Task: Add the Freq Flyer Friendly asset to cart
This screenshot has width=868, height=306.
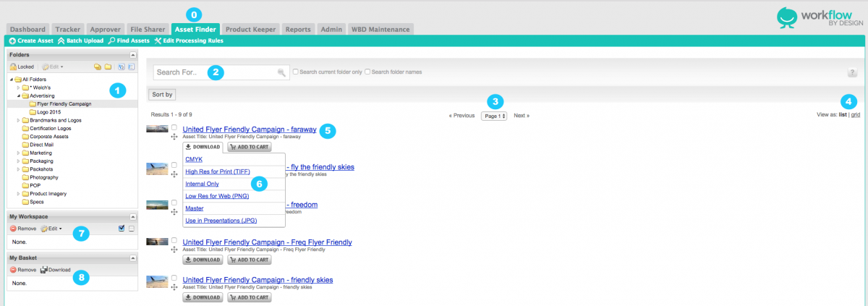Action: point(249,259)
